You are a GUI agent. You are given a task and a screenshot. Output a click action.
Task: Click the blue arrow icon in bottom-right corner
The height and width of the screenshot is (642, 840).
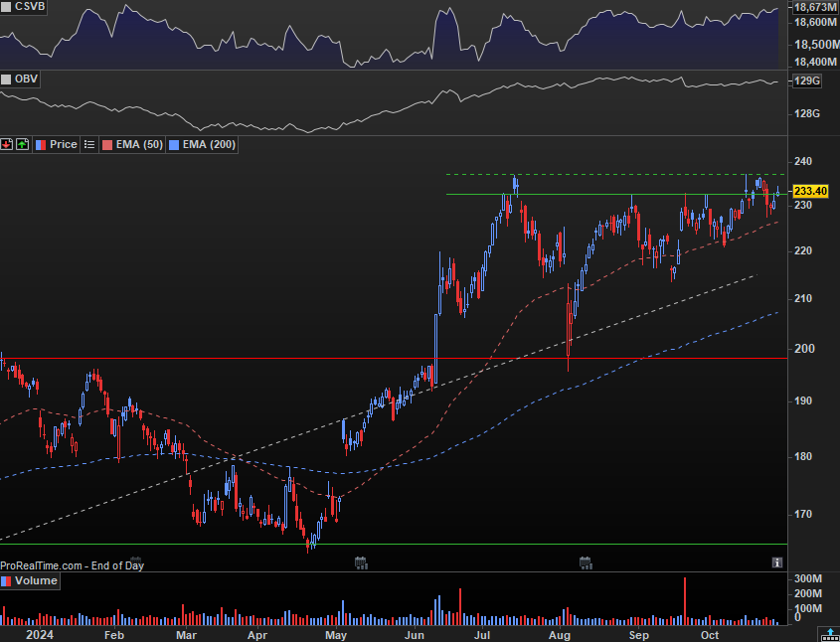click(x=829, y=634)
